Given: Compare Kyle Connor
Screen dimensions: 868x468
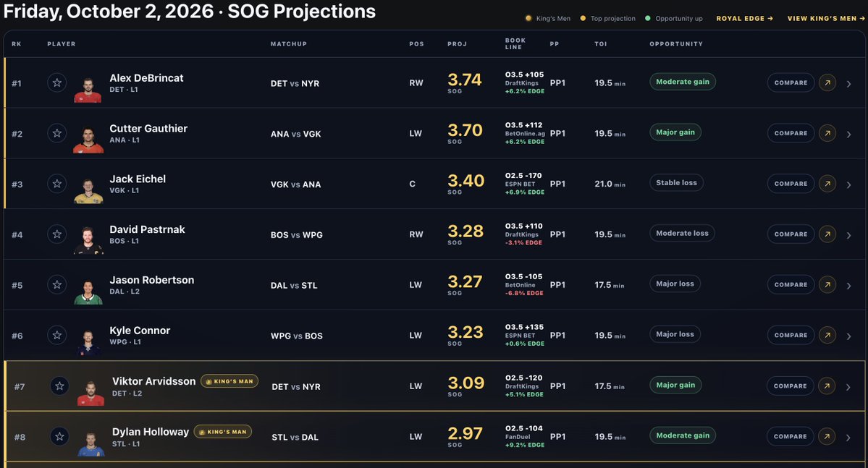Looking at the screenshot, I should tap(791, 335).
